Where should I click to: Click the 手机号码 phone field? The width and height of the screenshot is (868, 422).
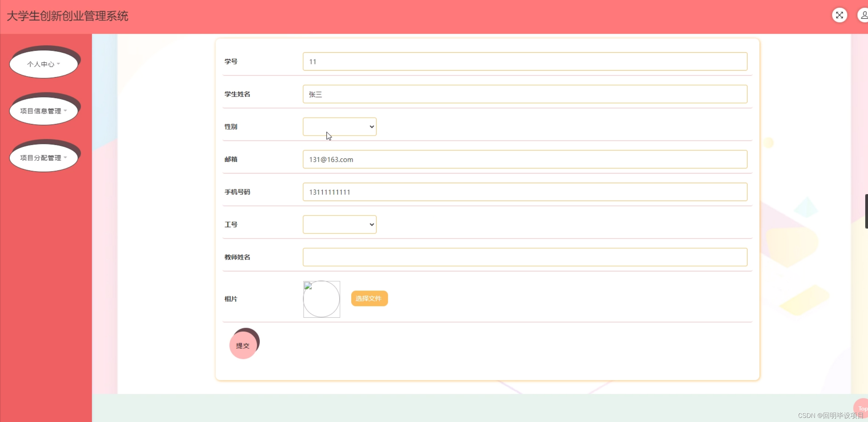pos(525,192)
